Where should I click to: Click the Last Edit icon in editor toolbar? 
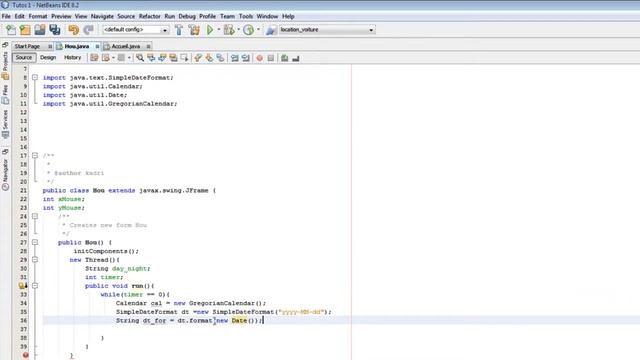point(94,58)
